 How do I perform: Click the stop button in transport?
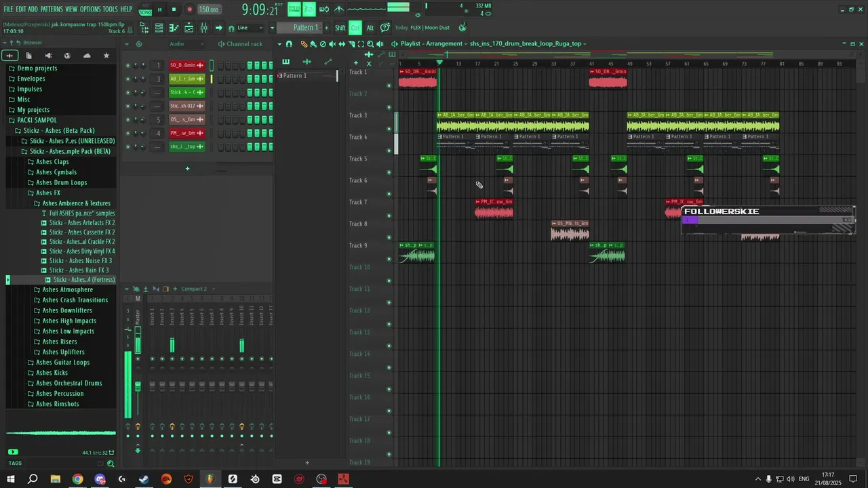click(x=174, y=9)
